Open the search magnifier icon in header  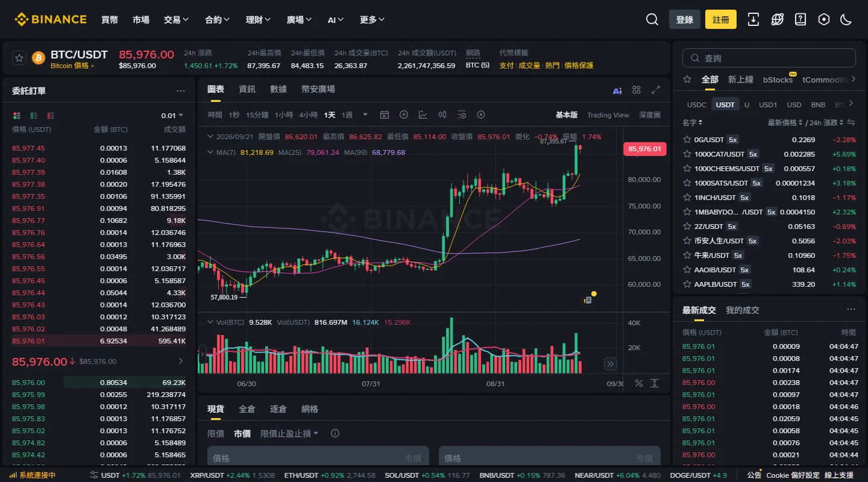[652, 19]
